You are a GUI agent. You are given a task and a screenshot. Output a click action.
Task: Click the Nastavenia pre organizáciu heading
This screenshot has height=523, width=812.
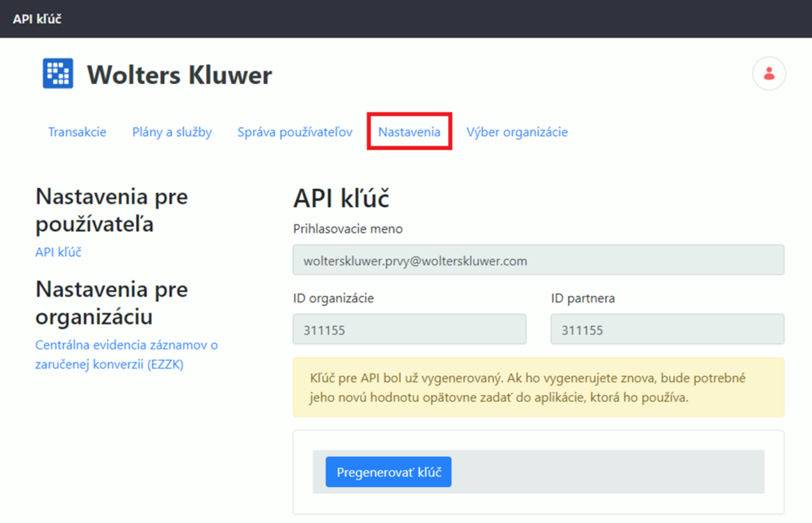(x=111, y=302)
